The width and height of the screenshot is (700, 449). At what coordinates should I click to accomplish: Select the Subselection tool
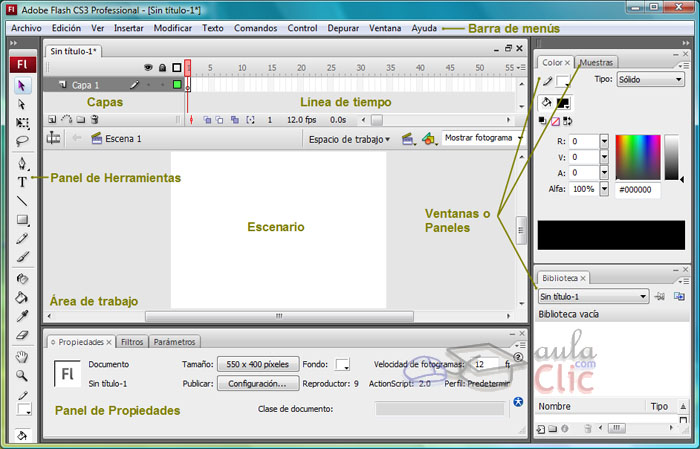[x=21, y=104]
